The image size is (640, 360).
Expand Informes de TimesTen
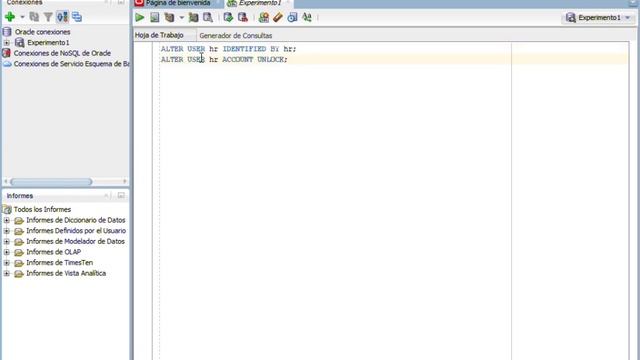tap(7, 262)
